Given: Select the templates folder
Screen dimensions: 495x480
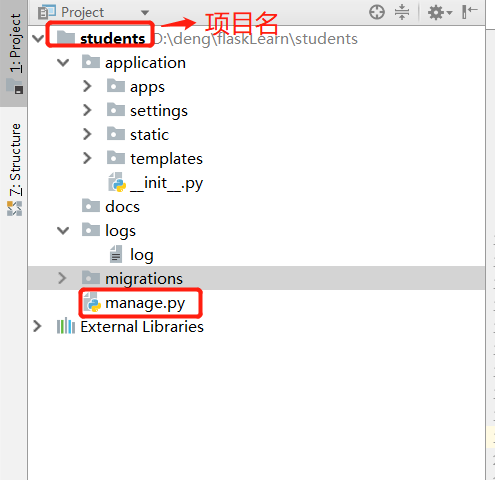Looking at the screenshot, I should point(166,159).
